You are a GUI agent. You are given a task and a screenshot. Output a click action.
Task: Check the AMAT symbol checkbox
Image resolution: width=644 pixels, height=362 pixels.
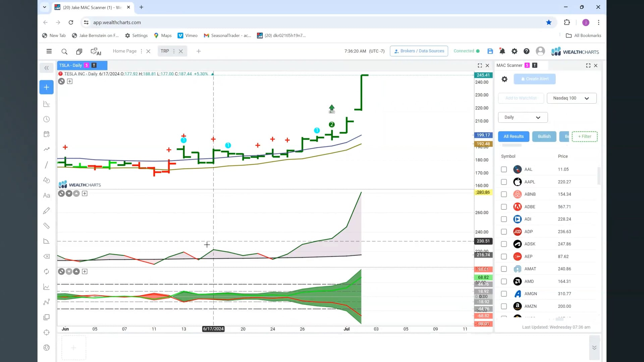pyautogui.click(x=504, y=269)
